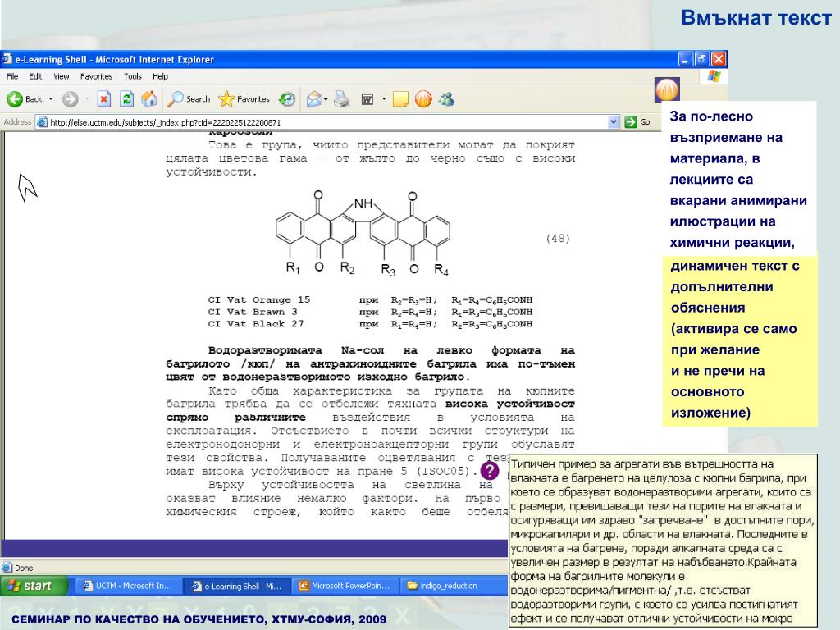Stop page loading with red X icon

[x=104, y=99]
